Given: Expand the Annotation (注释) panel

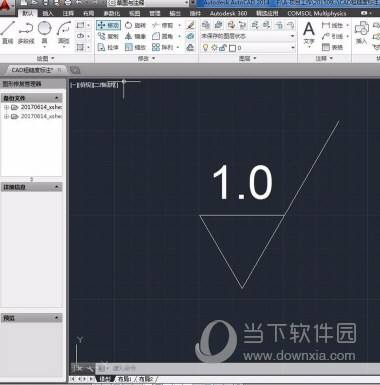Looking at the screenshot, I should click(324, 58).
